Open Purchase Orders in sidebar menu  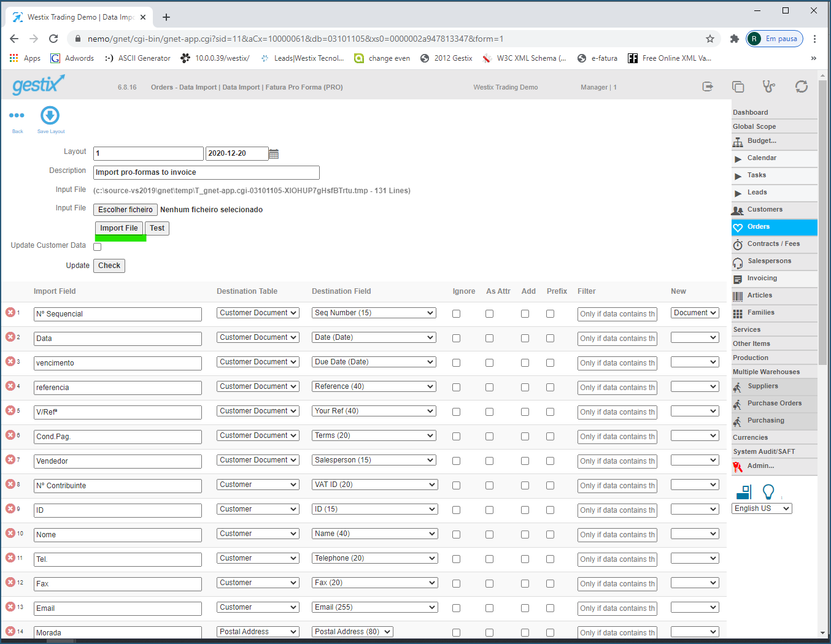(x=774, y=404)
